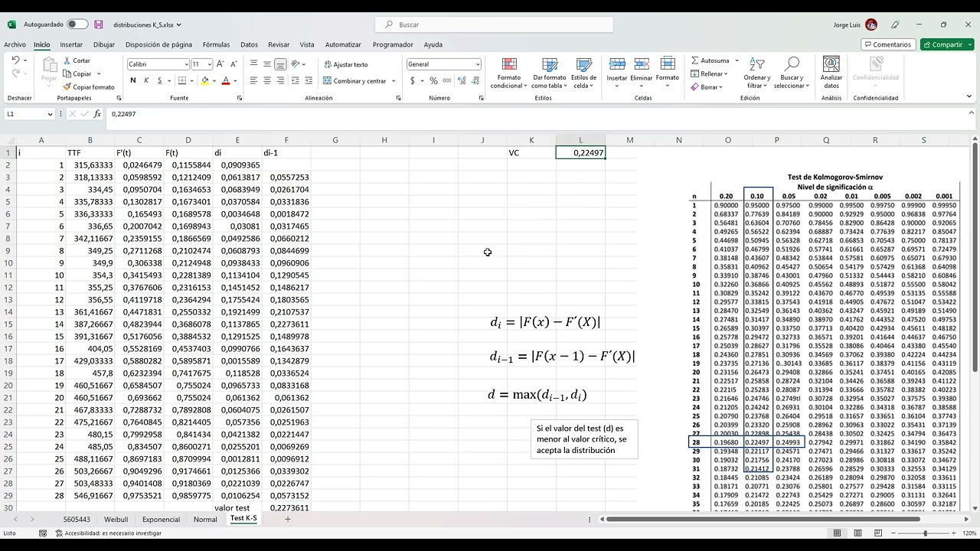The image size is (980, 551).
Task: Switch to the Fórmulas ribbon tab
Action: tap(216, 44)
